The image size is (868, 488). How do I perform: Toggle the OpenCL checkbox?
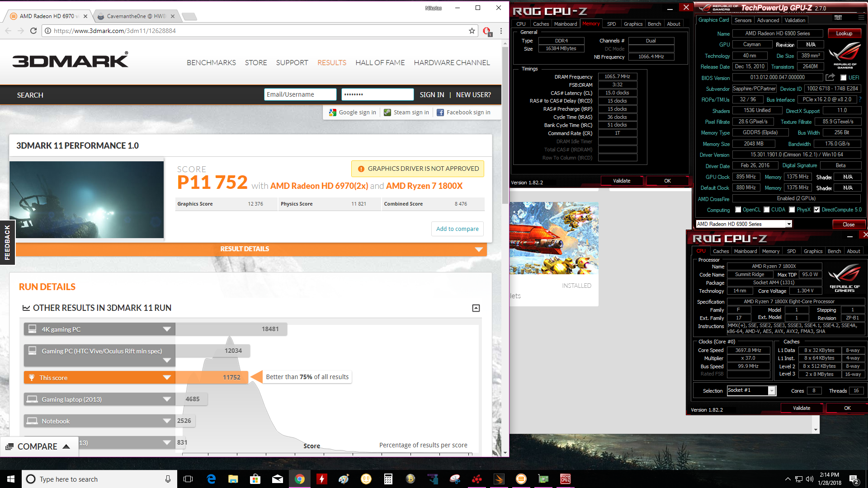(738, 210)
